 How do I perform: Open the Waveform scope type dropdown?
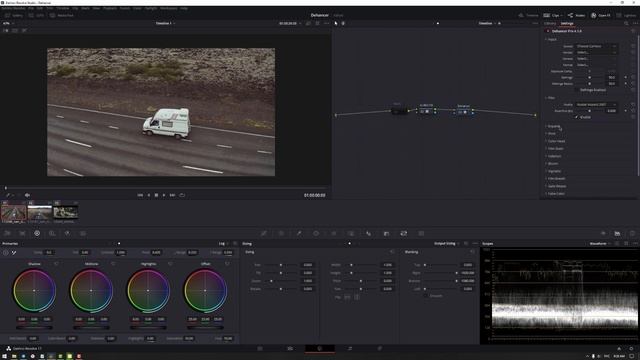tap(600, 244)
